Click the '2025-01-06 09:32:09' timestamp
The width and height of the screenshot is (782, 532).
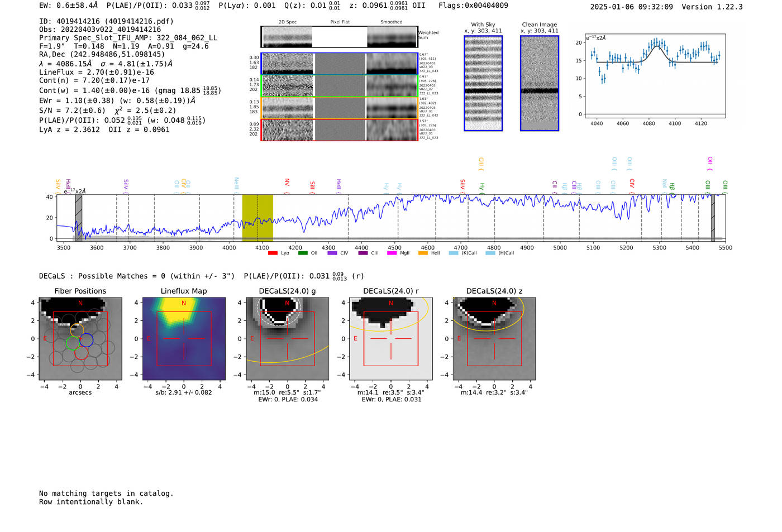pos(632,7)
